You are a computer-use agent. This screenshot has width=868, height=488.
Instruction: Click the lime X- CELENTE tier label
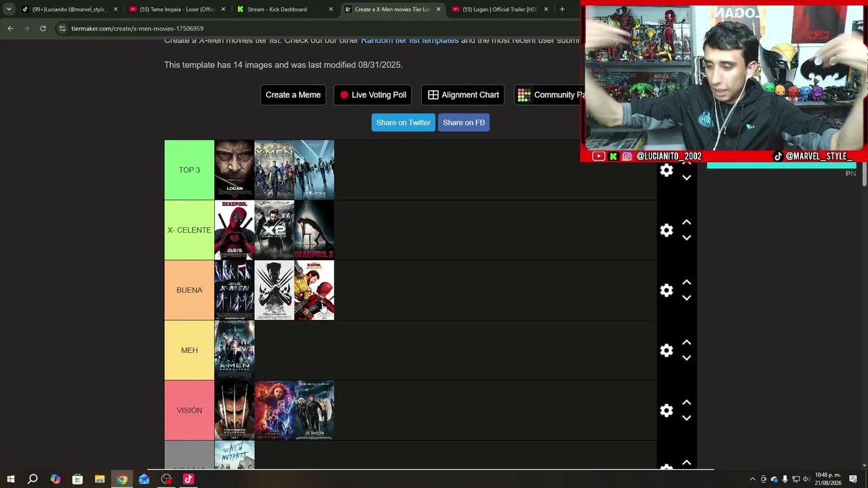(x=189, y=230)
